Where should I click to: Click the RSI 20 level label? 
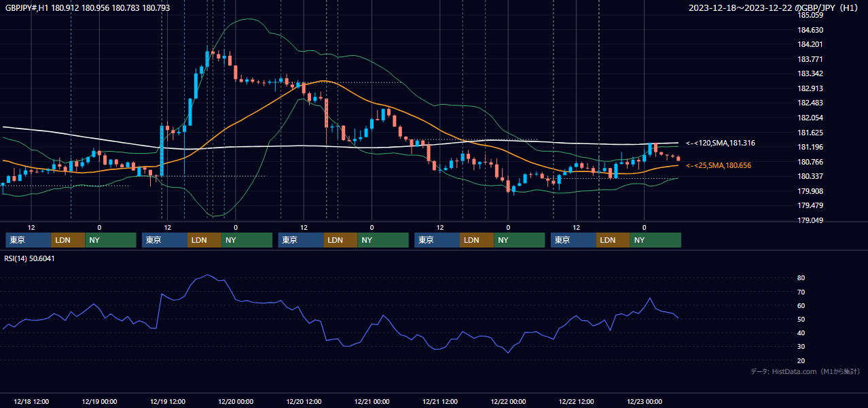pyautogui.click(x=801, y=360)
